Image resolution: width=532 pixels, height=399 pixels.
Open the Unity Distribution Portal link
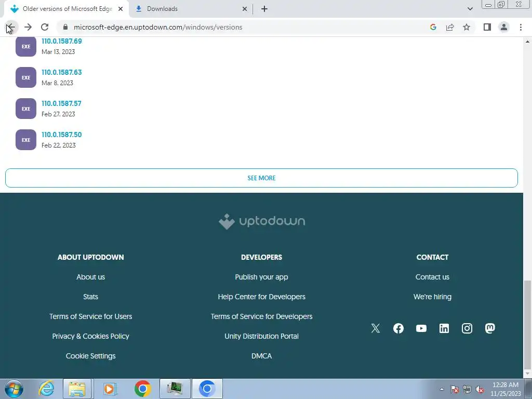click(x=262, y=336)
